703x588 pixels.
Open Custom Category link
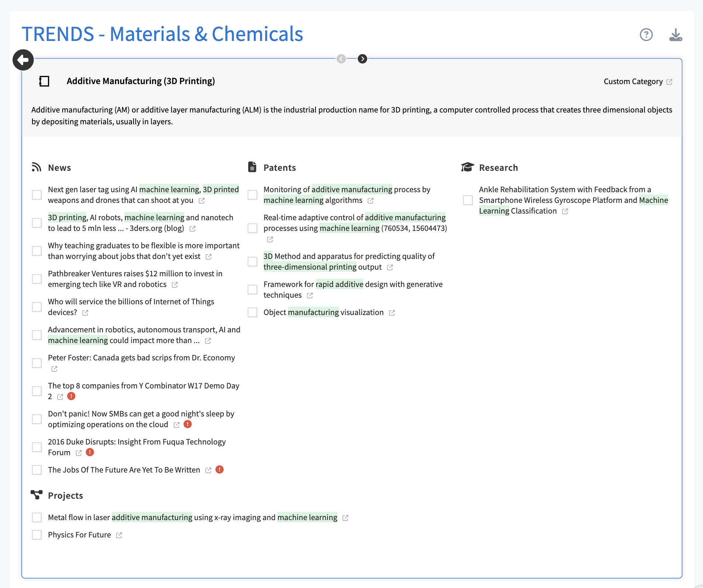coord(633,82)
